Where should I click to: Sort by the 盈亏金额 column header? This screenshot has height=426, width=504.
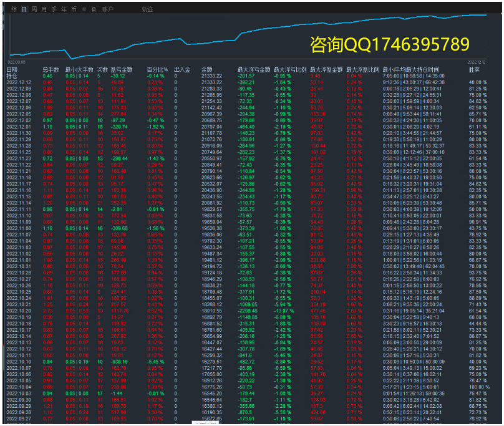tap(121, 70)
